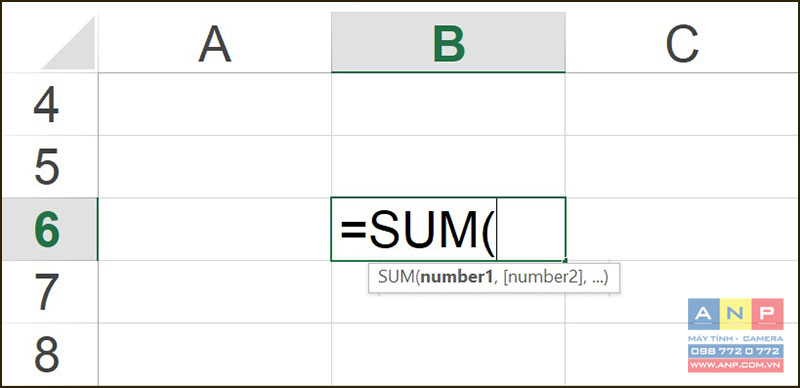Click cell A8

[x=215, y=354]
